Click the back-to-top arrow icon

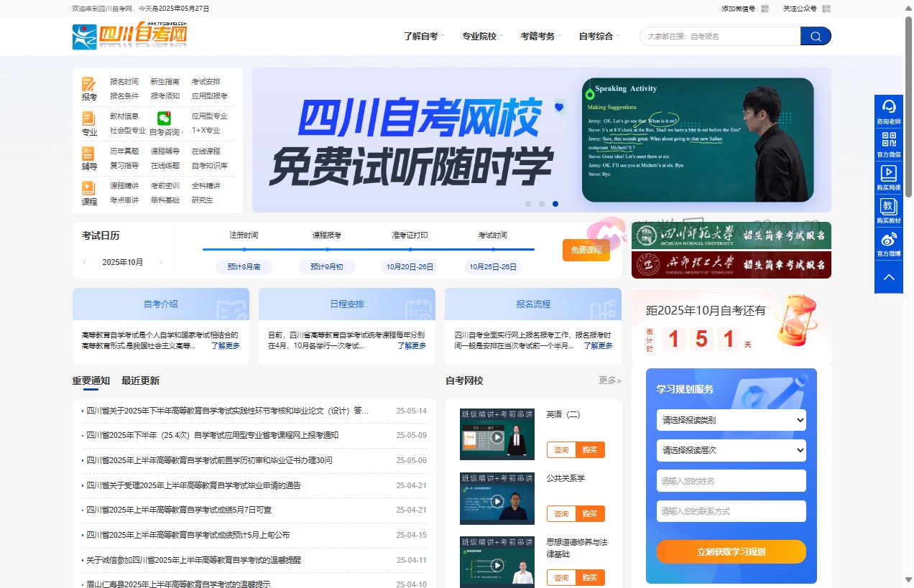click(889, 276)
